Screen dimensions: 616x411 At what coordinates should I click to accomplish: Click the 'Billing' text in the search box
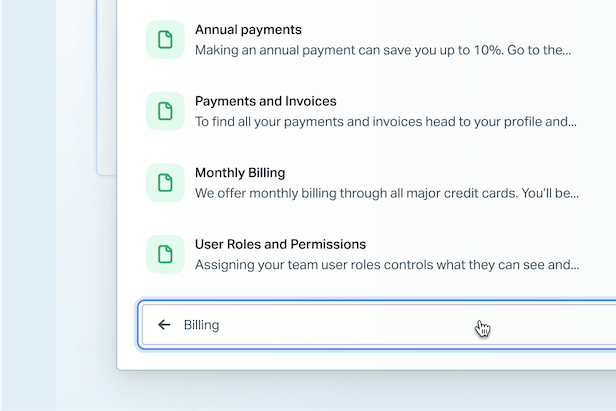(x=202, y=325)
